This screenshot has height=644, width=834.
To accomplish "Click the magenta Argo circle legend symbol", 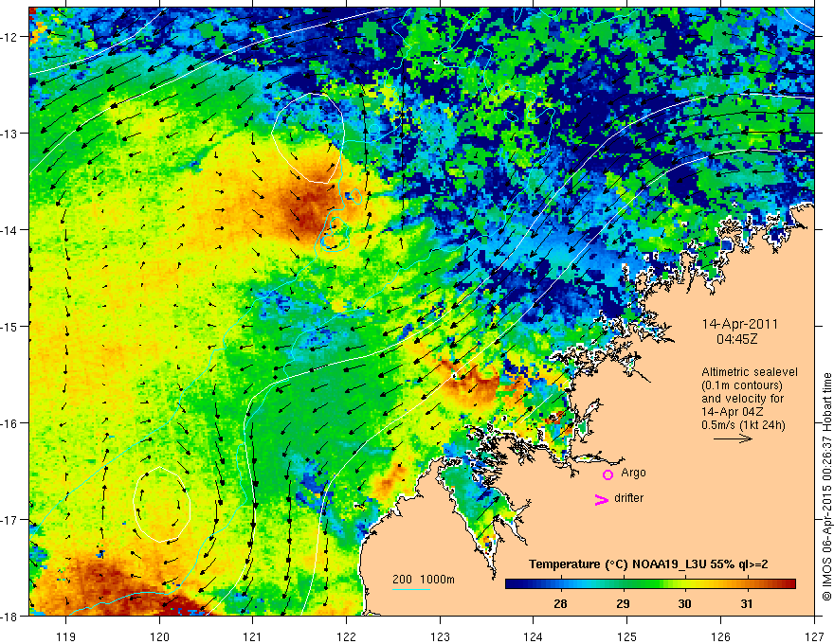I will point(607,474).
